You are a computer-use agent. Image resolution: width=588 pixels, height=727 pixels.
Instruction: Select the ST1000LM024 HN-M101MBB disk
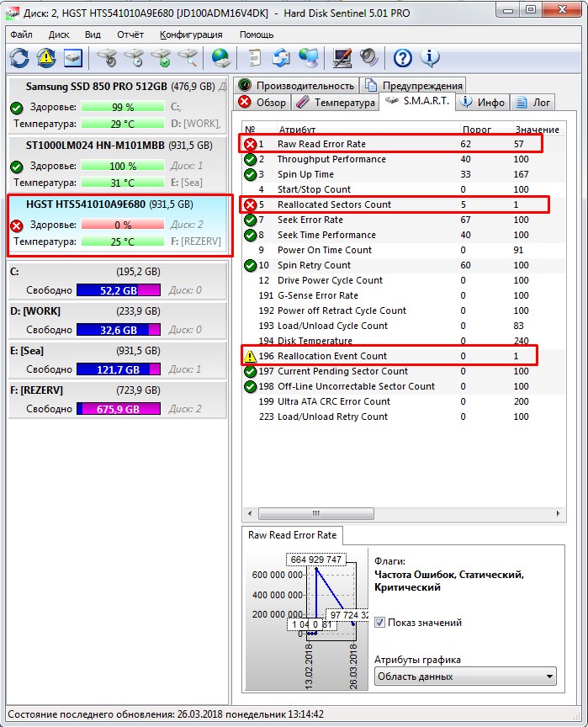click(x=118, y=164)
